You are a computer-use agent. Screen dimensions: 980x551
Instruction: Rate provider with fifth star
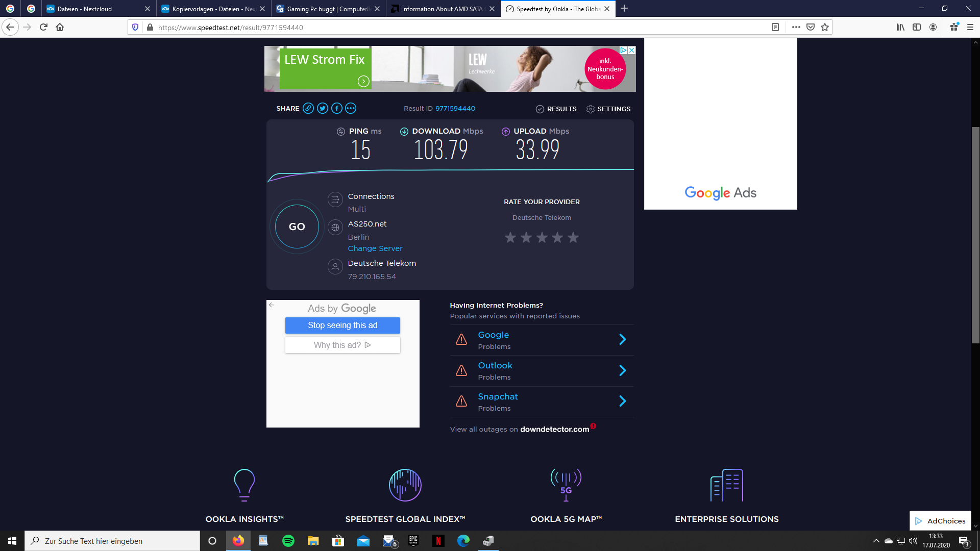573,237
